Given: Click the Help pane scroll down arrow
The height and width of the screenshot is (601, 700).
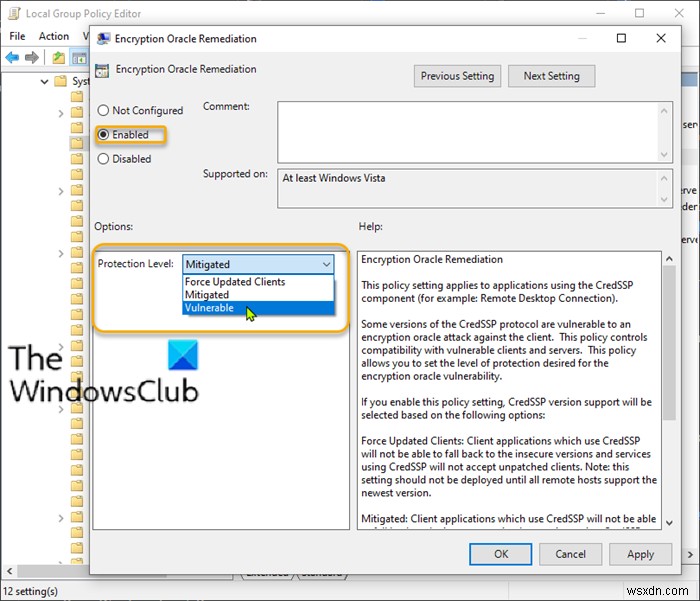Looking at the screenshot, I should tap(669, 522).
